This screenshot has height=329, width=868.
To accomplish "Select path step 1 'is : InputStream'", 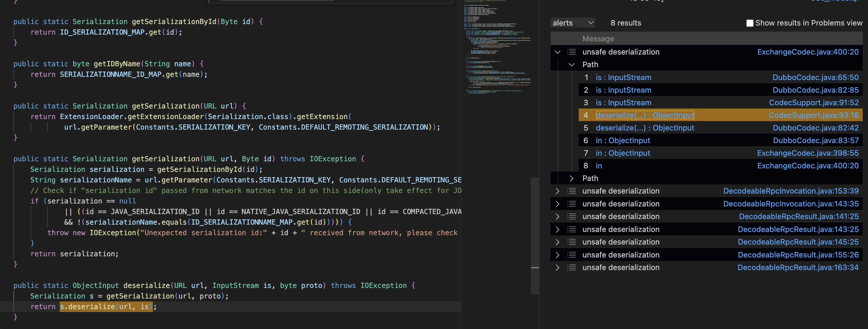I will tap(623, 77).
